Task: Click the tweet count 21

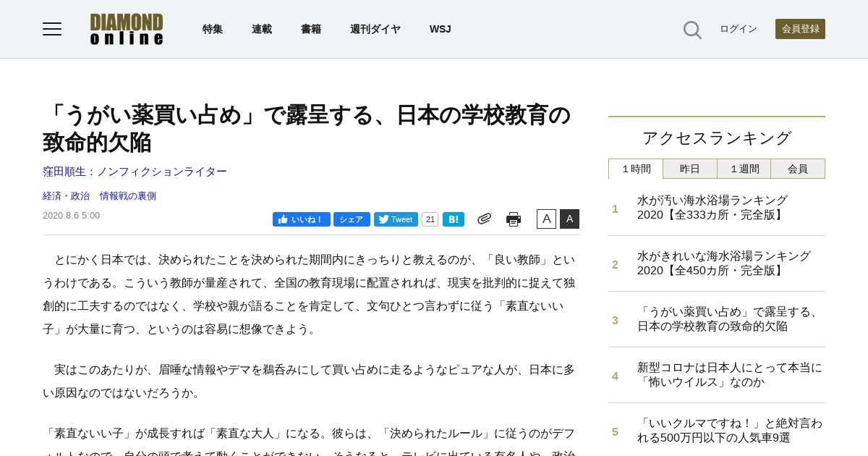Action: pyautogui.click(x=430, y=219)
